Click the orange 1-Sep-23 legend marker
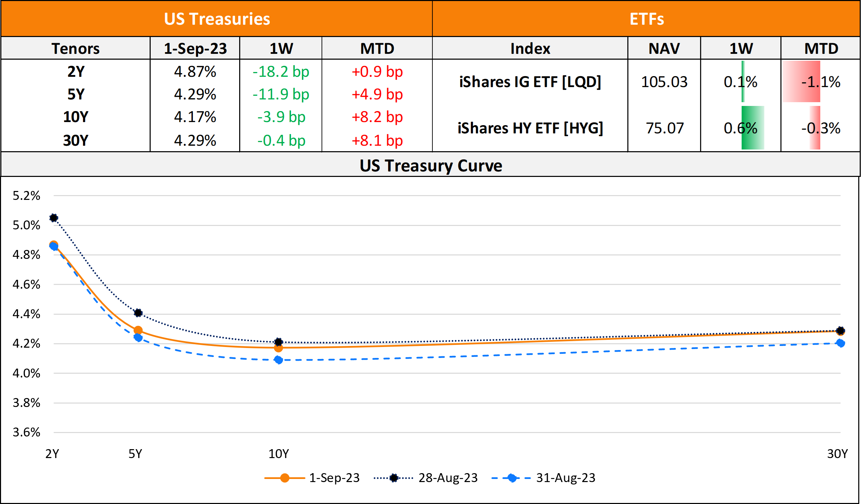Image resolution: width=861 pixels, height=504 pixels. pyautogui.click(x=284, y=478)
